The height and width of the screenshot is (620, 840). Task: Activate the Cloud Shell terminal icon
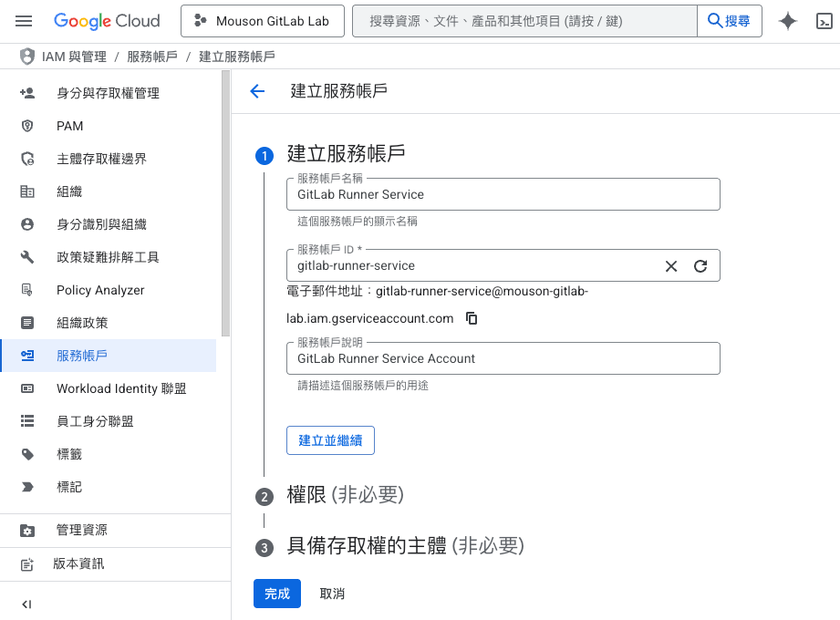coord(824,21)
